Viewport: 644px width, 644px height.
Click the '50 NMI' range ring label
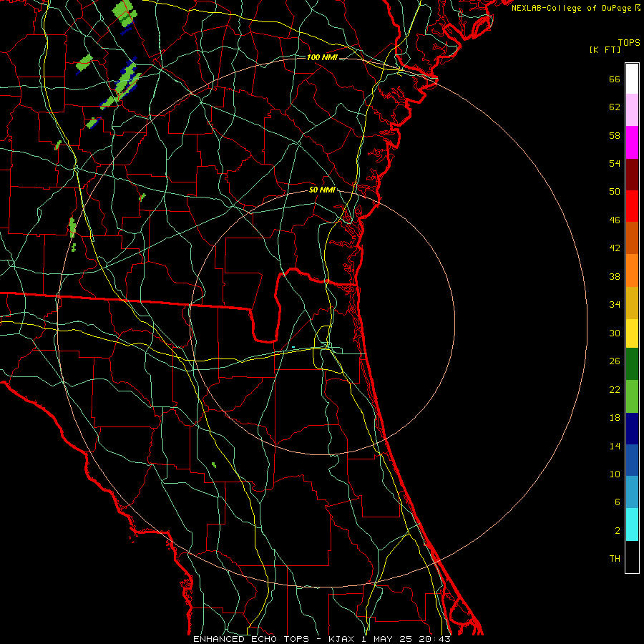coord(322,190)
